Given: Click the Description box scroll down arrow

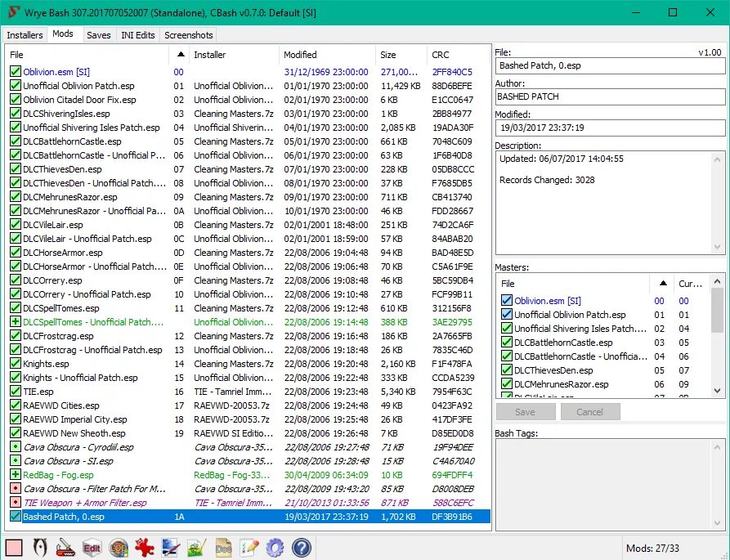Looking at the screenshot, I should click(718, 247).
